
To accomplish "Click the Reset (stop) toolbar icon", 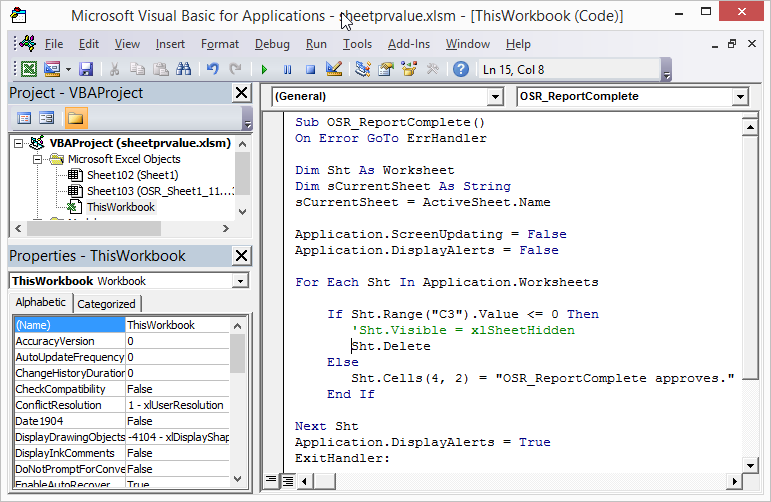I will [310, 69].
